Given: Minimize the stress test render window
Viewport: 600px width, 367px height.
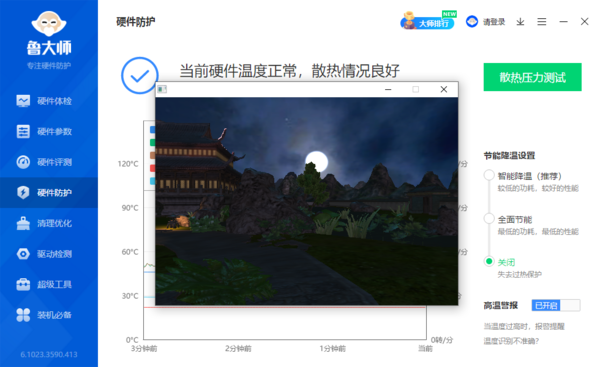Looking at the screenshot, I should click(388, 89).
